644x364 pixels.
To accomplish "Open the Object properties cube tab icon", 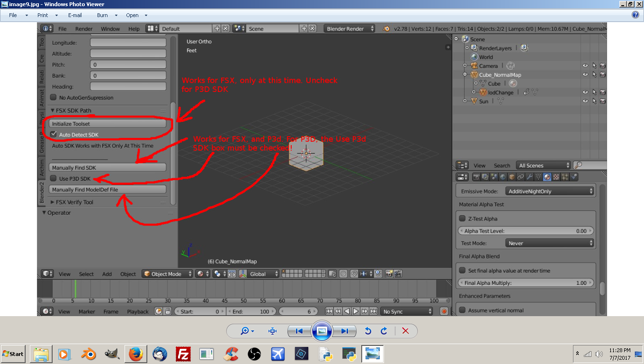I will point(511,177).
